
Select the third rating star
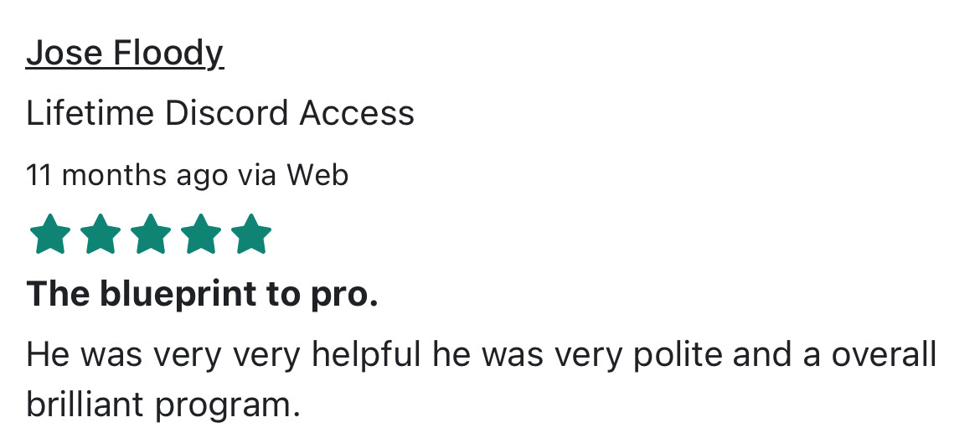point(151,234)
